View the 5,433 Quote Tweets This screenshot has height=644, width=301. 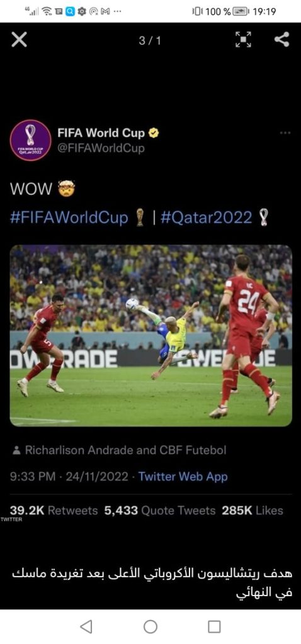pyautogui.click(x=160, y=511)
